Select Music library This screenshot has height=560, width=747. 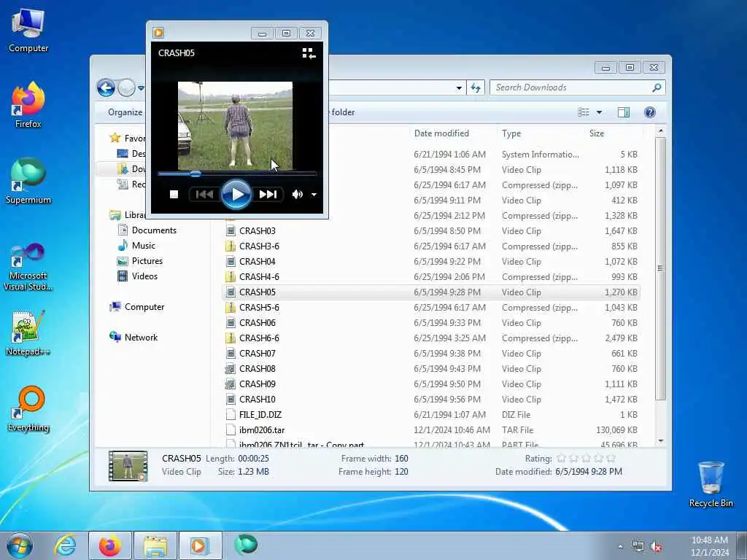click(144, 246)
